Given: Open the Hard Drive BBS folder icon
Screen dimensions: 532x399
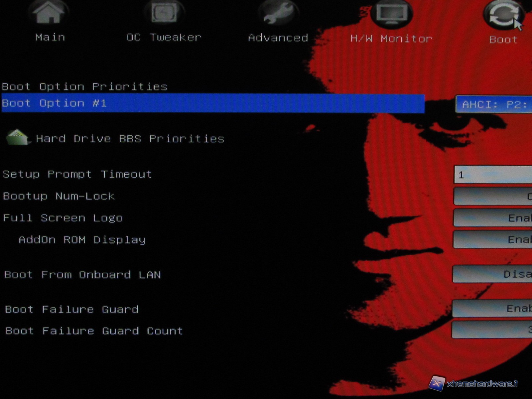Looking at the screenshot, I should [x=18, y=137].
